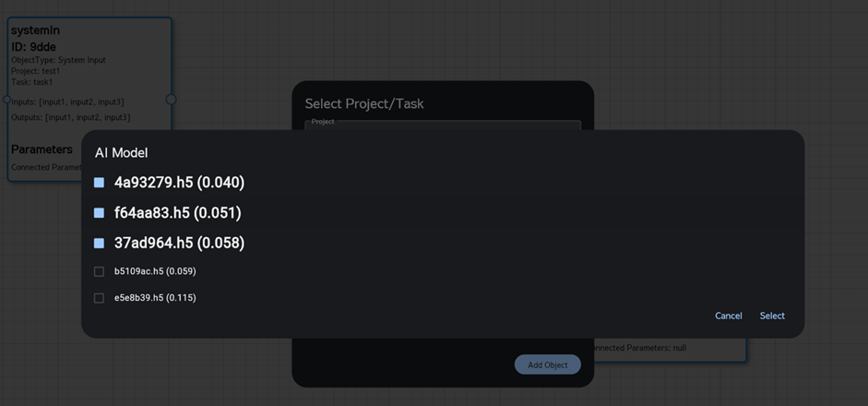Click the e5e8b39.h5 (0.115) label text
Image resolution: width=868 pixels, height=406 pixels.
(155, 298)
